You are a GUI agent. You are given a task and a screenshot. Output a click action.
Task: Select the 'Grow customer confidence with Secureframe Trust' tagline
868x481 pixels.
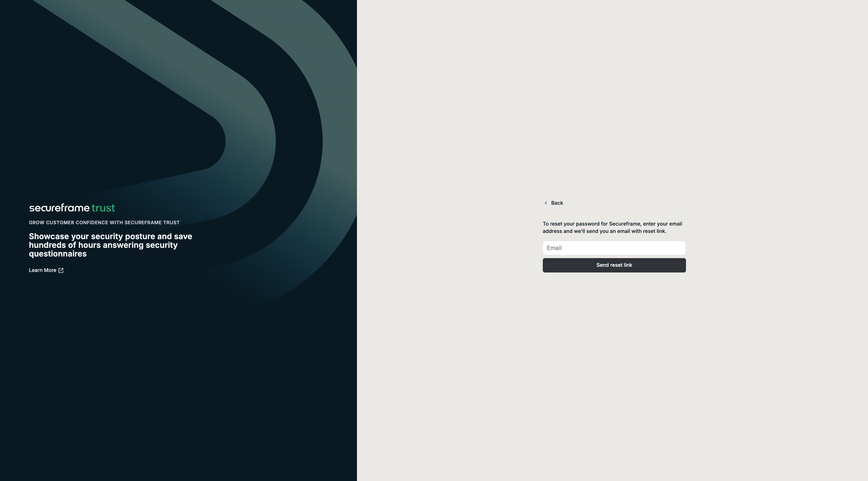coord(104,223)
